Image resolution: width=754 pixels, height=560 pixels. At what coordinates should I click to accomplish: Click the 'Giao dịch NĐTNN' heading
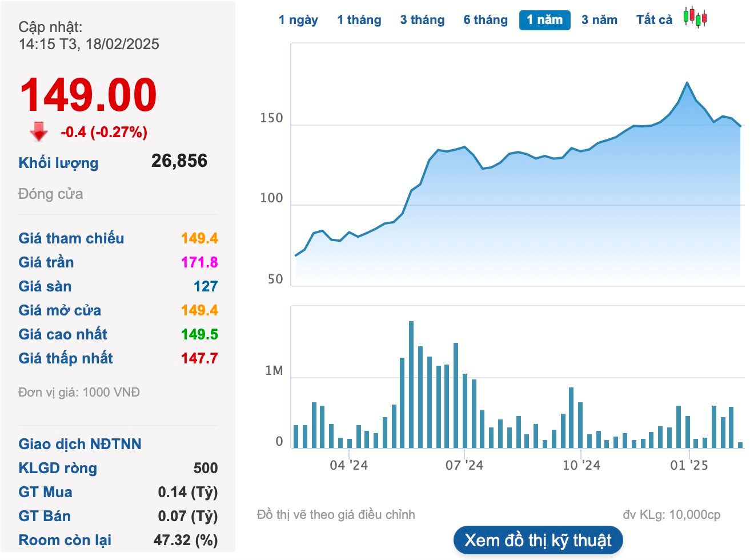pos(80,444)
